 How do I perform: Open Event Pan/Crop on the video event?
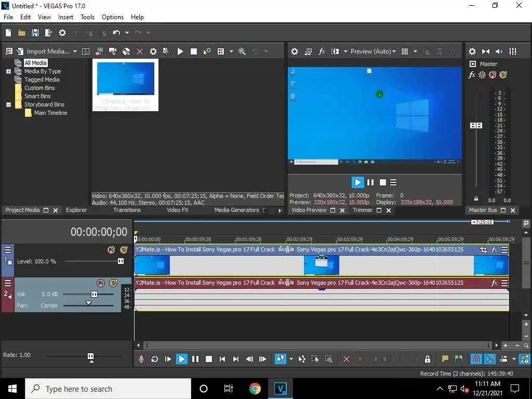(x=484, y=250)
